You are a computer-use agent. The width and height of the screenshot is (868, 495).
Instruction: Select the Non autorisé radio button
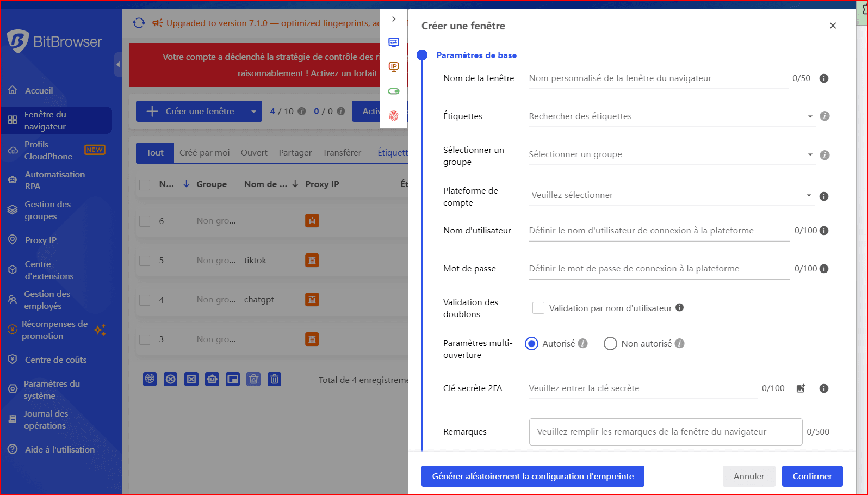pos(610,344)
